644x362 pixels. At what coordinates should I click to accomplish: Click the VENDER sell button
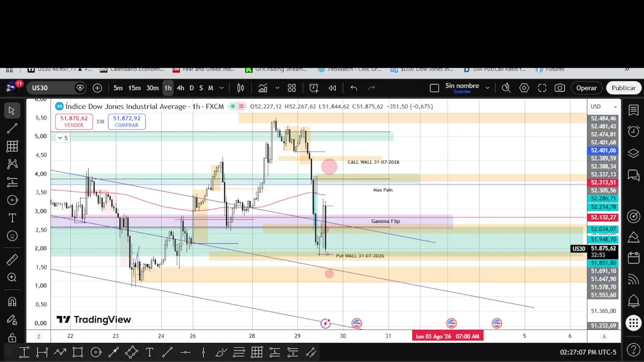click(74, 122)
